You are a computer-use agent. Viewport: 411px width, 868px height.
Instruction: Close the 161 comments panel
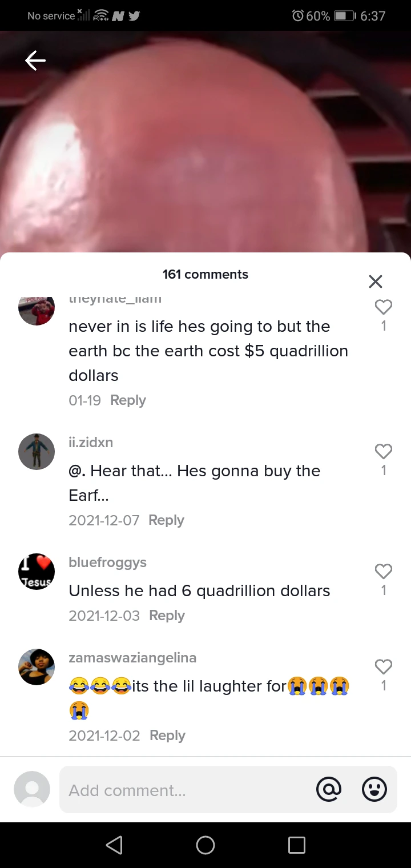pos(375,281)
